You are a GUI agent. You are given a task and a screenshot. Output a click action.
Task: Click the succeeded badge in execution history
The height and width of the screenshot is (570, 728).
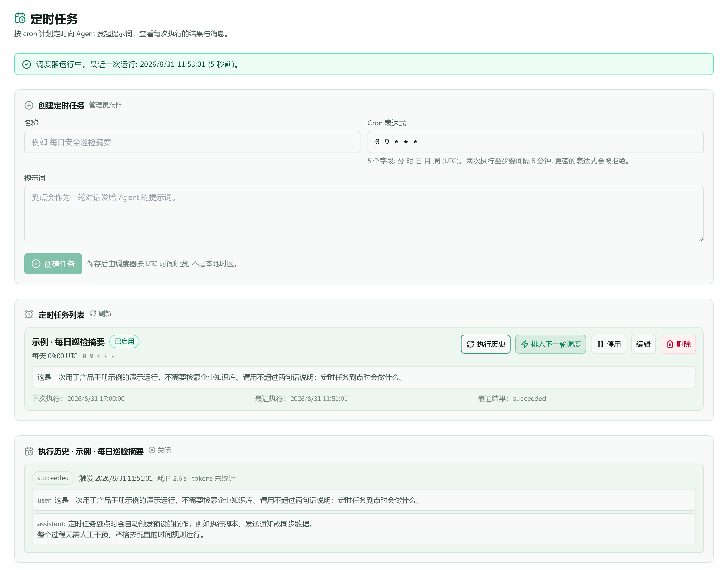53,478
